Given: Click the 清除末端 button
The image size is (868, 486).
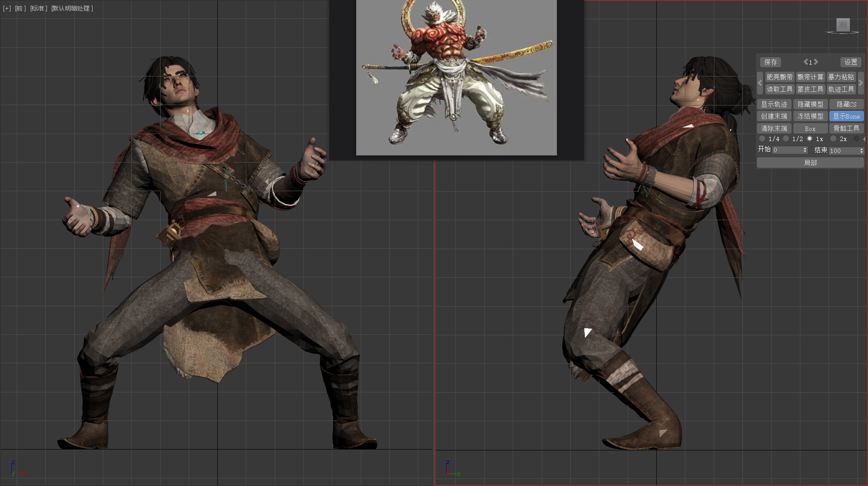Looking at the screenshot, I should pos(774,128).
